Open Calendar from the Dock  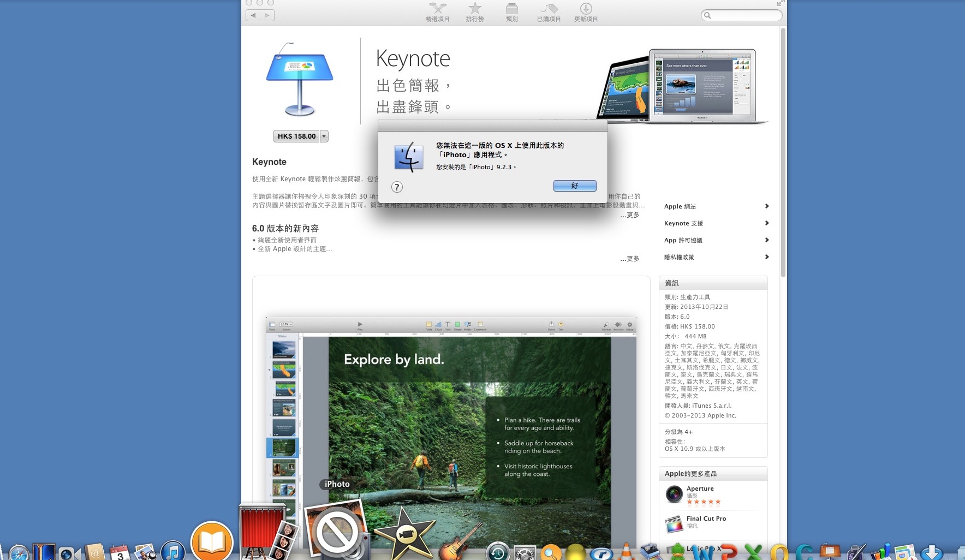click(120, 552)
